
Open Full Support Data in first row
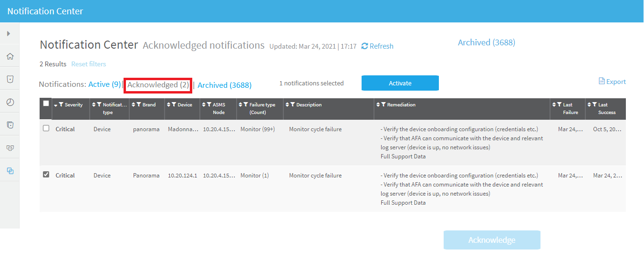[403, 156]
